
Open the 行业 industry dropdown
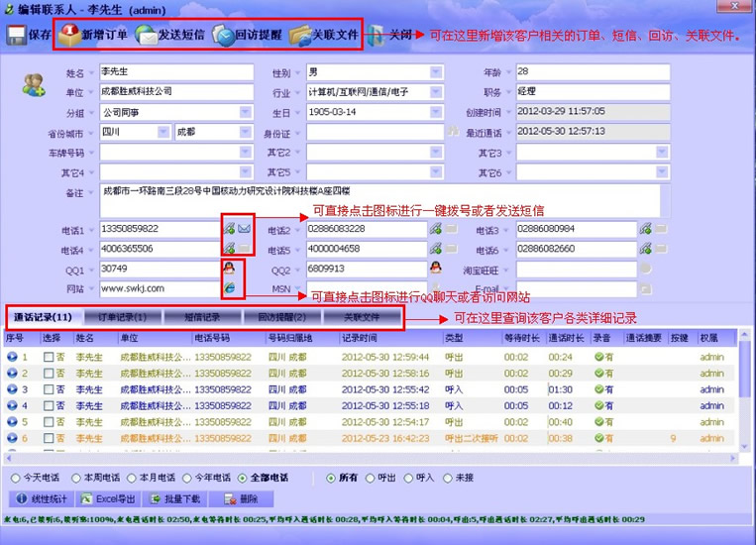[436, 92]
